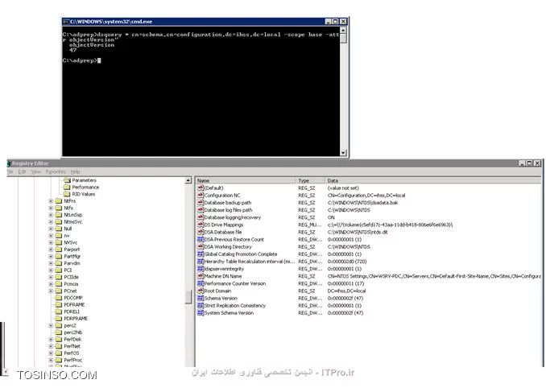Select the (Default) registry value
Screen dimensions: 546x392
coord(213,188)
